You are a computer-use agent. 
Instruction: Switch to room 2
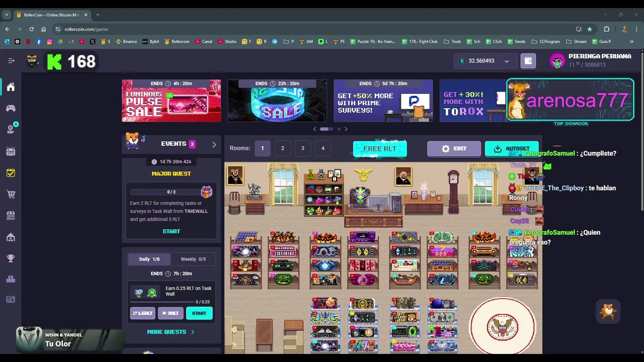pyautogui.click(x=282, y=148)
